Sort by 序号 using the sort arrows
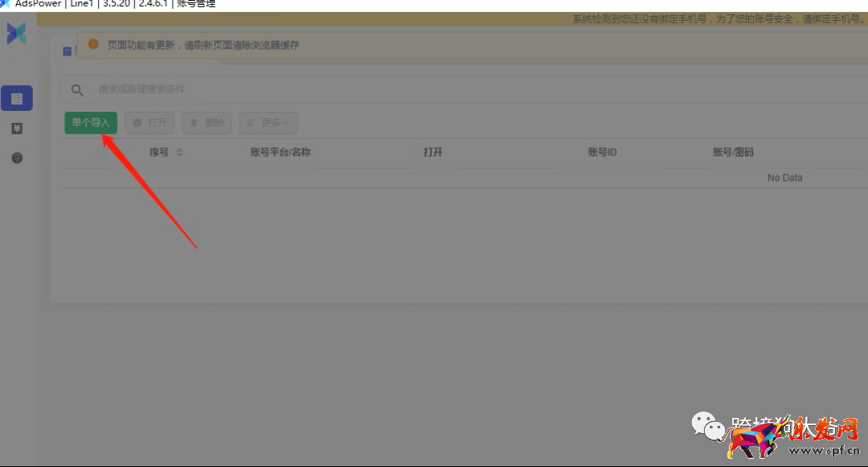The image size is (868, 467). click(x=179, y=153)
